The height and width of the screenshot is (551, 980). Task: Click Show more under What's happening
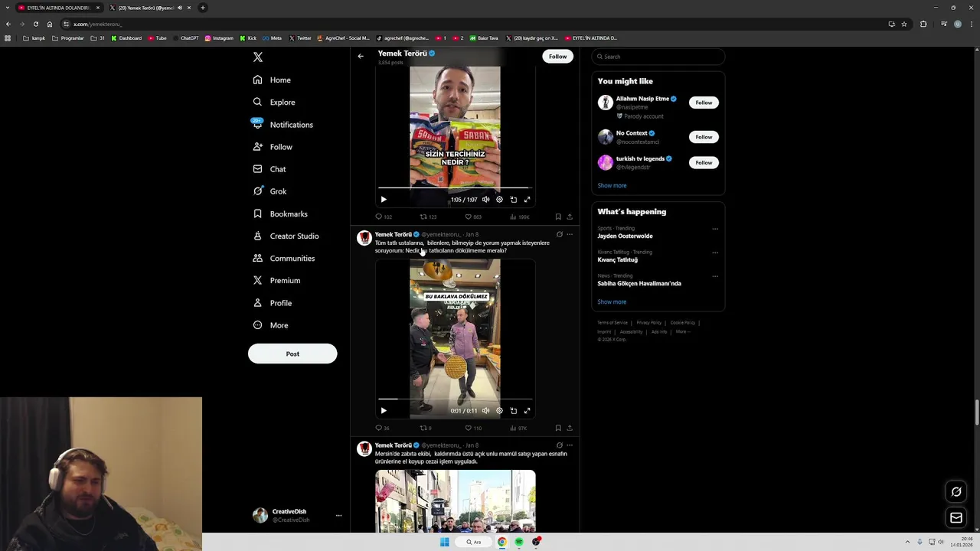(612, 302)
